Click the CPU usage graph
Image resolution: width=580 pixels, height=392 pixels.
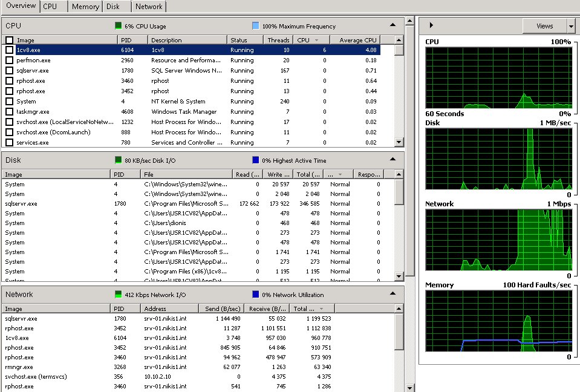498,77
